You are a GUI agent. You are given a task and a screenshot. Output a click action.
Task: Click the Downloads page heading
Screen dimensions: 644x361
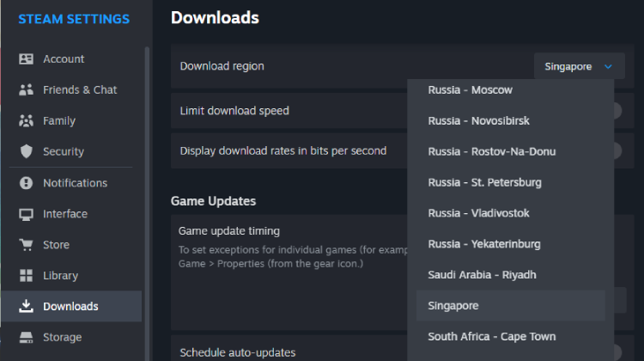tap(215, 18)
